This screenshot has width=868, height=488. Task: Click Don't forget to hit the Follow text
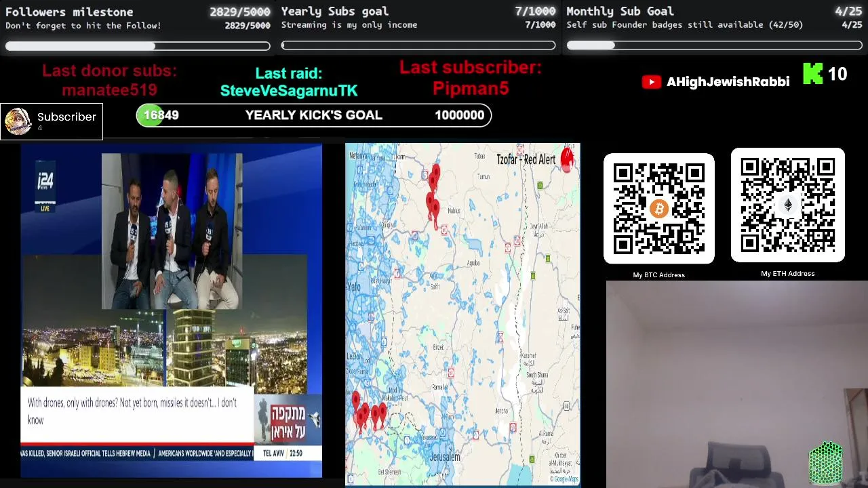83,25
